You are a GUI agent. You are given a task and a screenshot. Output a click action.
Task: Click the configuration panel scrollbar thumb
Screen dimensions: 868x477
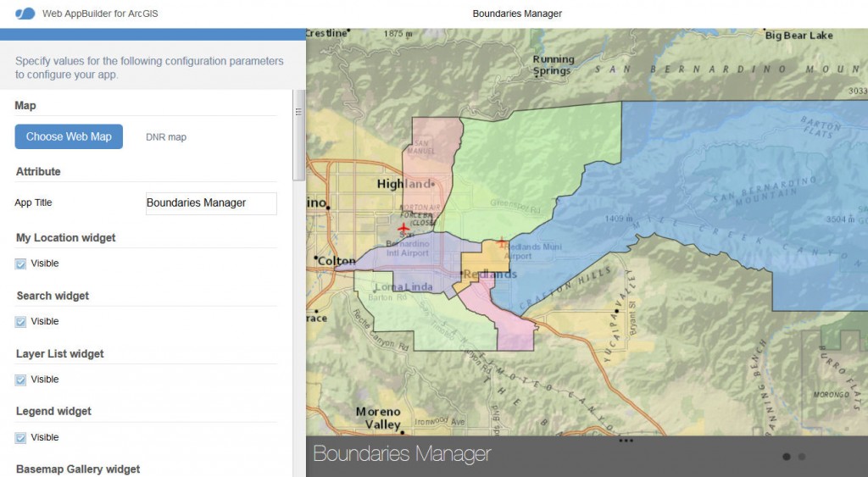pos(299,135)
